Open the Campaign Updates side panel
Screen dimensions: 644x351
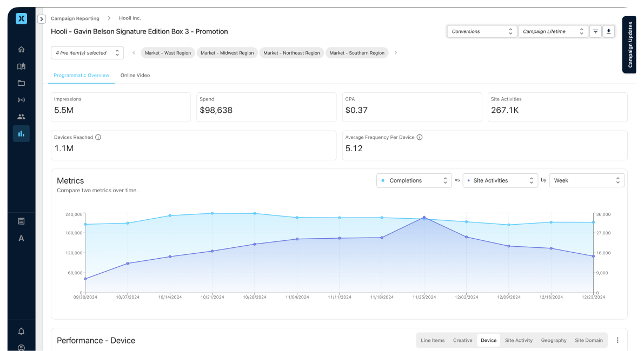629,45
